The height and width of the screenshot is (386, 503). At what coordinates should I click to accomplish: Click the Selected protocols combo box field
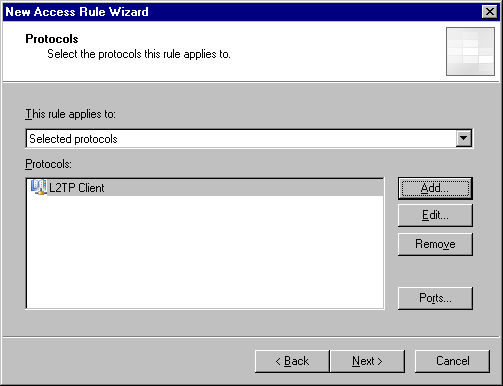[249, 139]
